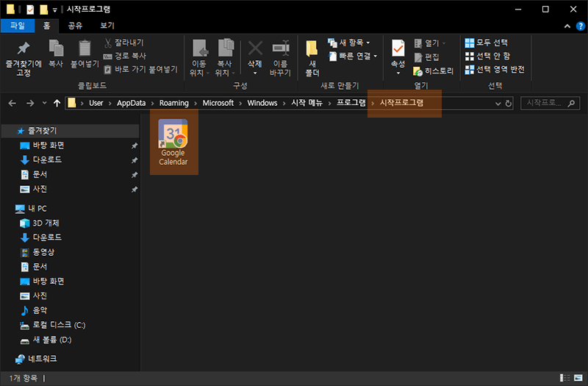Click 편집 edit button

tap(427, 57)
